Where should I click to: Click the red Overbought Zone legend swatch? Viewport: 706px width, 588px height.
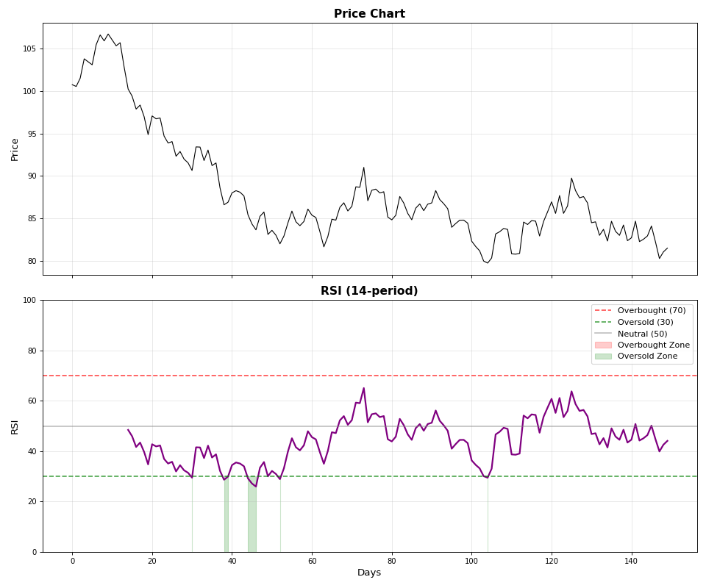(x=603, y=345)
